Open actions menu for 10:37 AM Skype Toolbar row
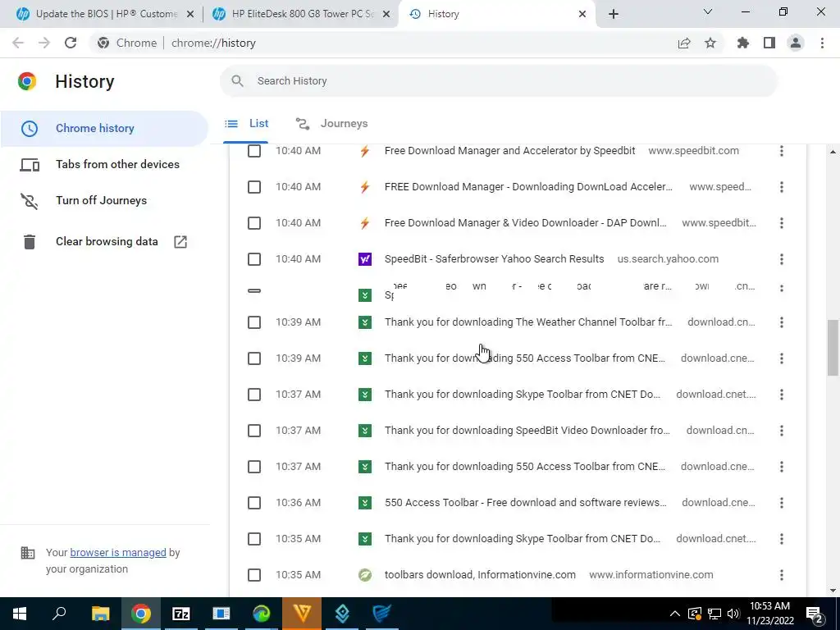Viewport: 840px width, 630px height. coord(782,395)
